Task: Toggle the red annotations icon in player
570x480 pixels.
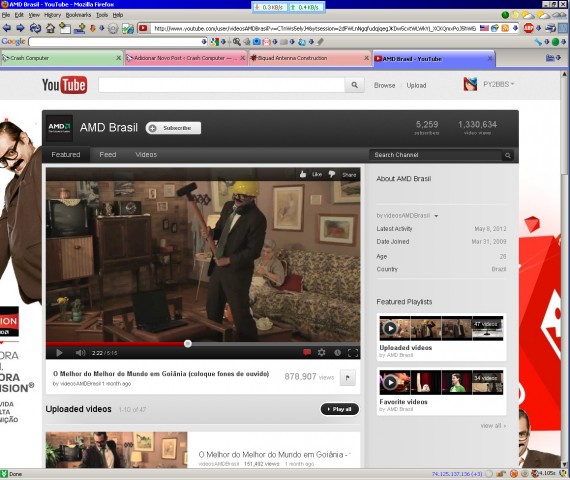Action: (x=307, y=352)
